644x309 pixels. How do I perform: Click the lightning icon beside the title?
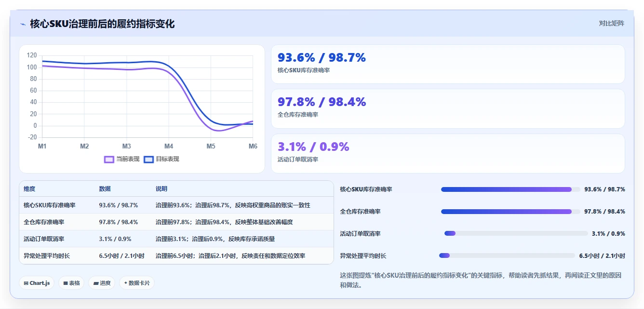[x=23, y=24]
